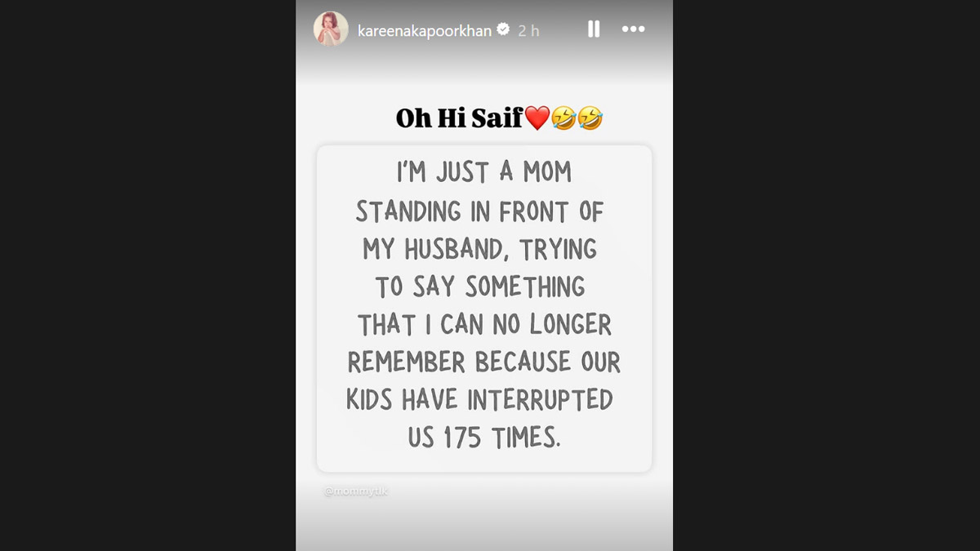Screen dimensions: 980x551
Task: Open the three-dot more options menu
Action: click(633, 29)
